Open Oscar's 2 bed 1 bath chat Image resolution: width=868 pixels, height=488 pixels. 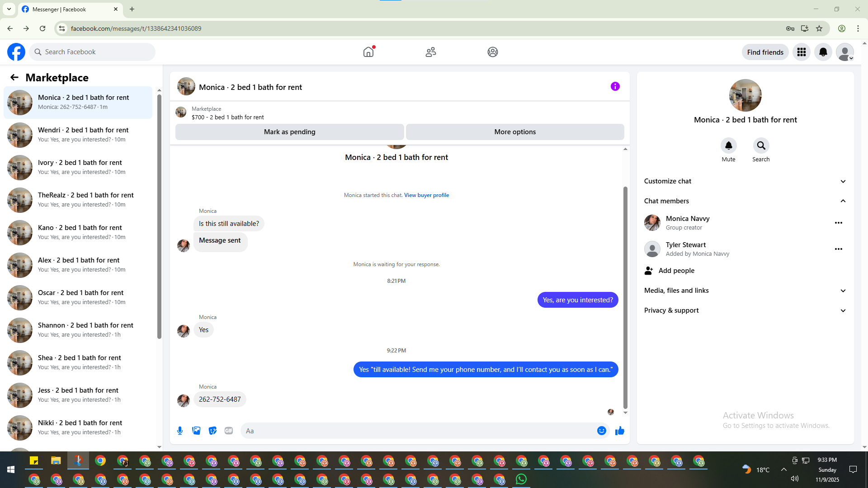[x=78, y=298]
